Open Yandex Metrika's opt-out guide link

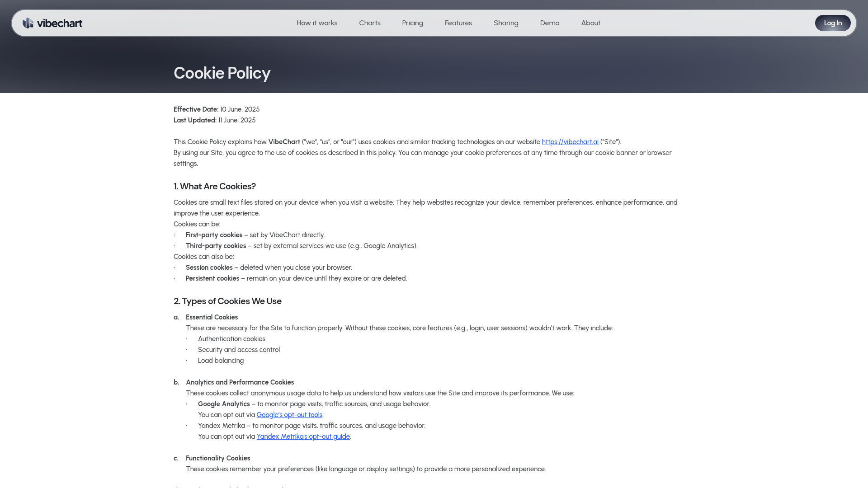(303, 436)
